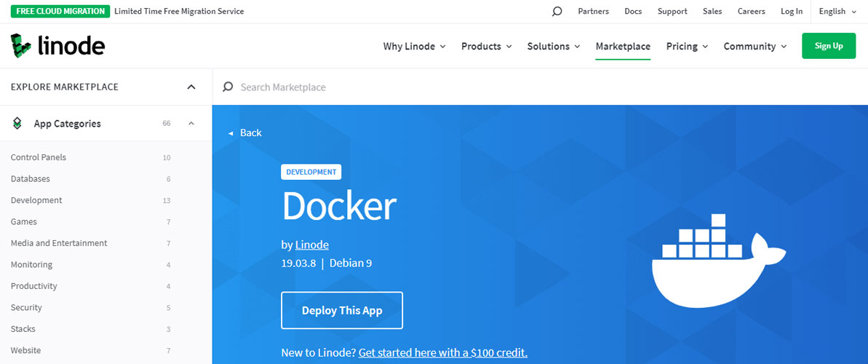Click the App Categories count '66'
The height and width of the screenshot is (364, 868).
pos(167,124)
